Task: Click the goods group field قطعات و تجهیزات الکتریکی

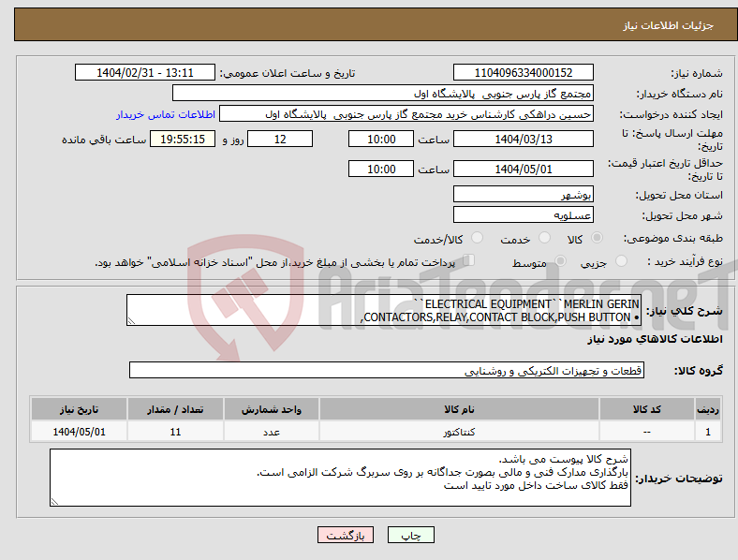Action: (387, 370)
